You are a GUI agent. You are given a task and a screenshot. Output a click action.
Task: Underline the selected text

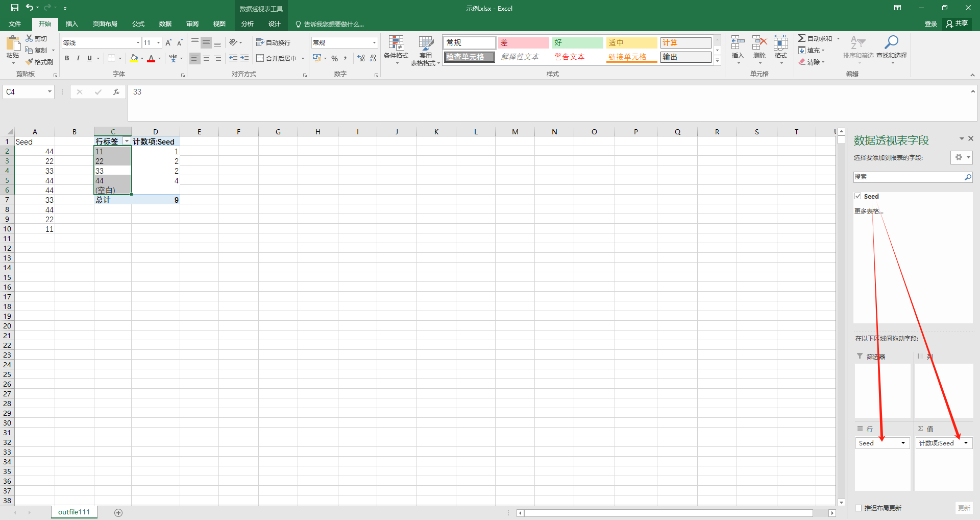89,58
